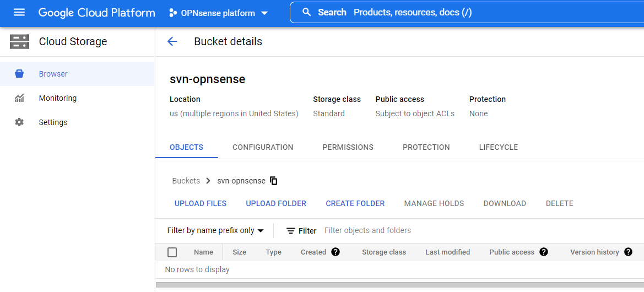This screenshot has width=644, height=292.
Task: Open help icon next to Created column
Action: click(335, 252)
